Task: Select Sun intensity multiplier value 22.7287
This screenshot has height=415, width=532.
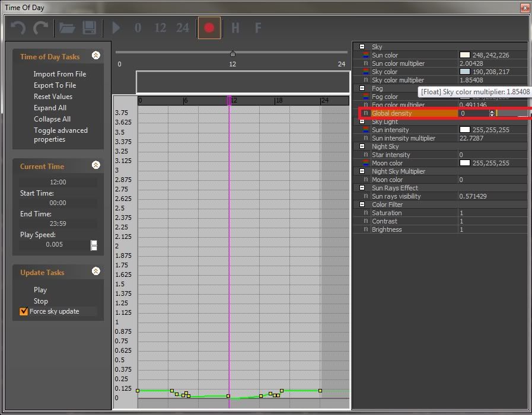Action: (x=472, y=138)
